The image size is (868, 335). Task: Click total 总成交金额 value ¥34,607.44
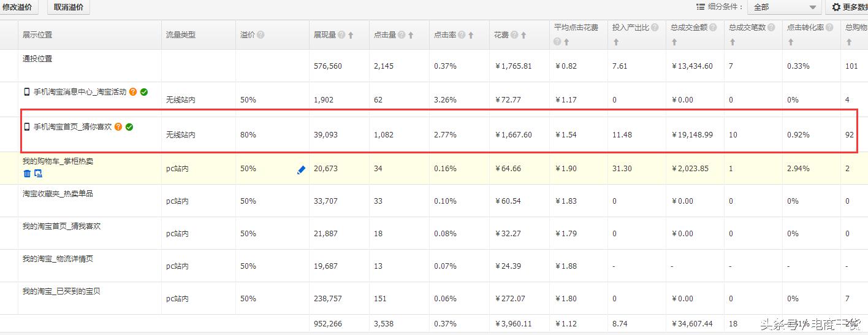pyautogui.click(x=692, y=323)
